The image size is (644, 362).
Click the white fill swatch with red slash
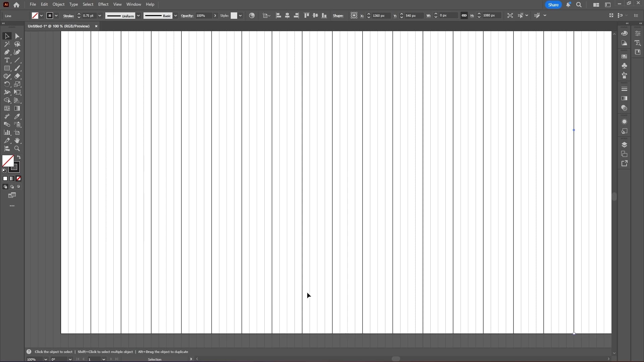pyautogui.click(x=8, y=161)
